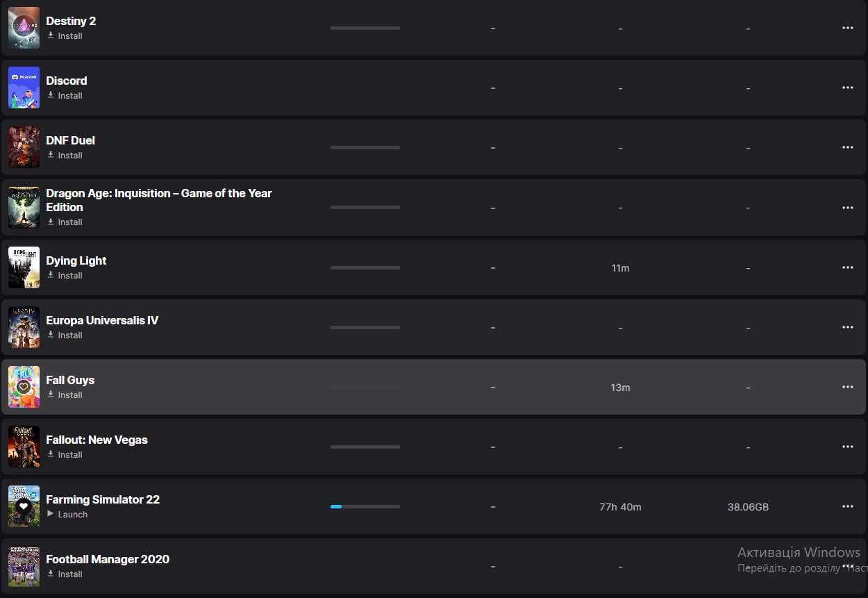Click the Fall Guys heart favorite icon
This screenshot has height=598, width=868.
tap(24, 387)
